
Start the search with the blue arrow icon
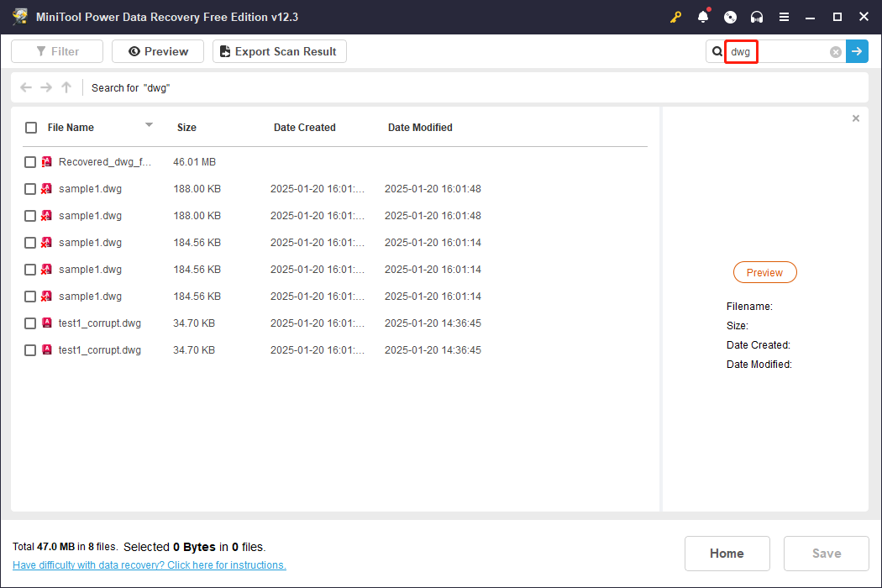point(857,51)
